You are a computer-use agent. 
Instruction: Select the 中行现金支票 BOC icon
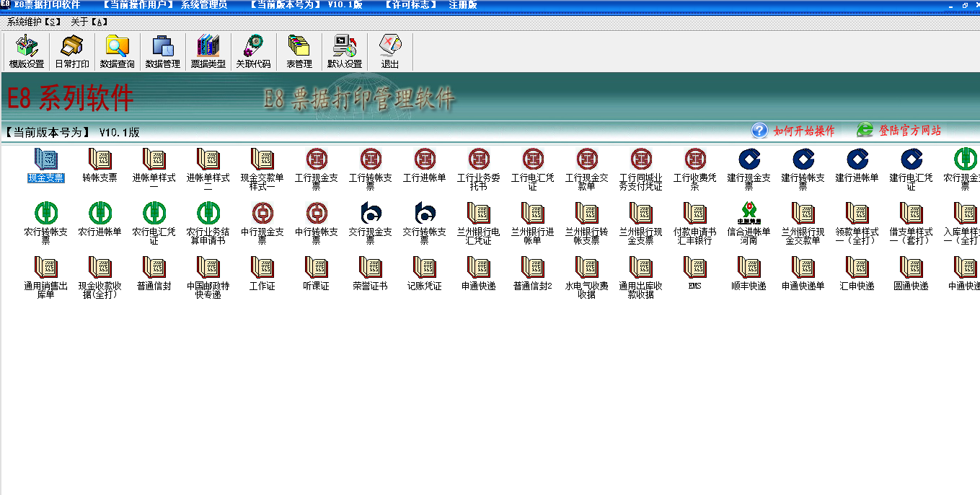pos(262,223)
